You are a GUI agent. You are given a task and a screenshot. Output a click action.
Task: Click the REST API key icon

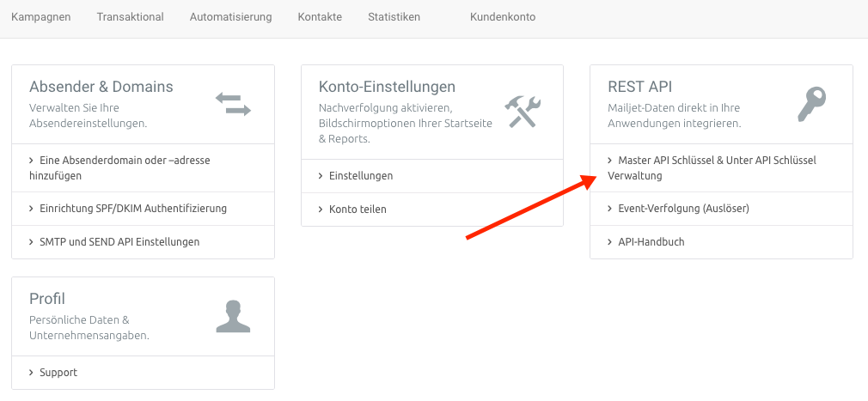811,104
